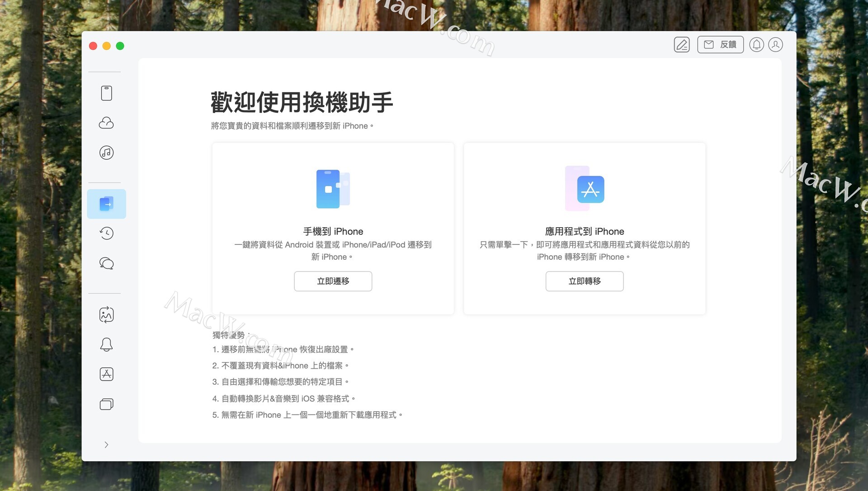Image resolution: width=868 pixels, height=491 pixels.
Task: Open the user account profile icon
Action: pyautogui.click(x=776, y=45)
